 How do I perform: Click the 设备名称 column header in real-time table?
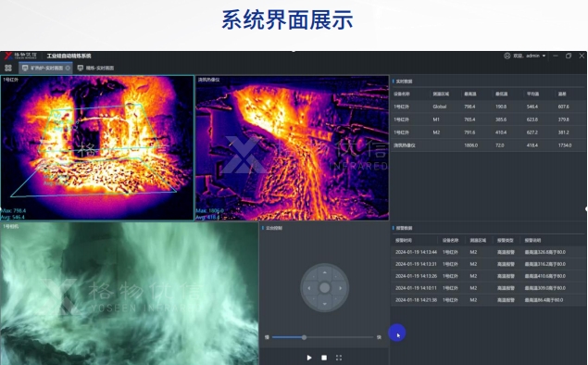tap(401, 94)
